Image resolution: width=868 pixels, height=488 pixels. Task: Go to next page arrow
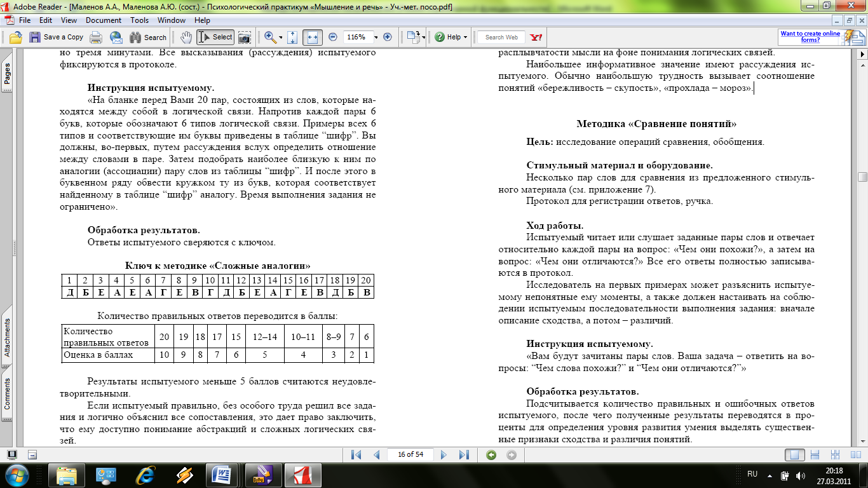[444, 454]
